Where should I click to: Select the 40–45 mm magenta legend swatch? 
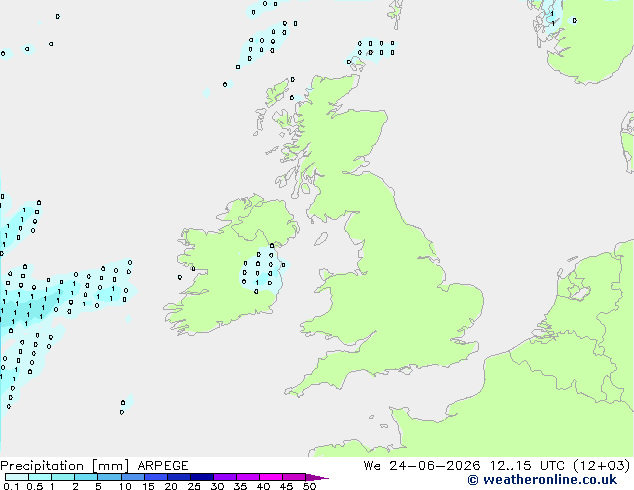point(271,477)
